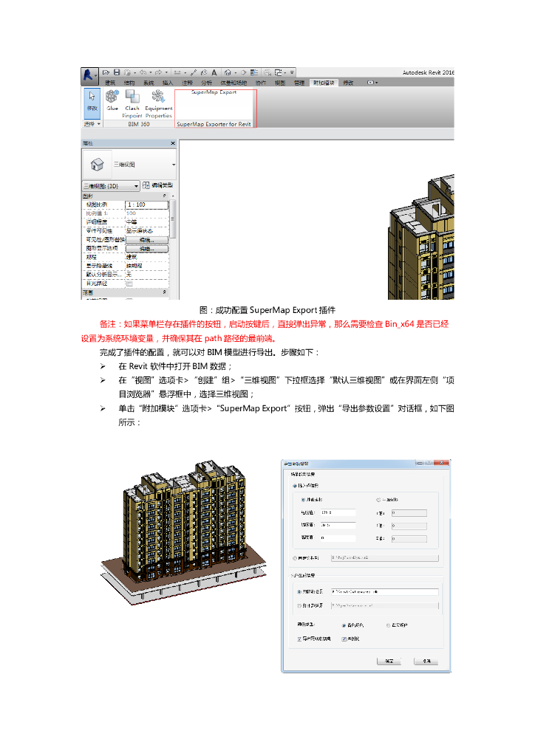Select the left color-mode radio above the checkboxes

[x=344, y=625]
